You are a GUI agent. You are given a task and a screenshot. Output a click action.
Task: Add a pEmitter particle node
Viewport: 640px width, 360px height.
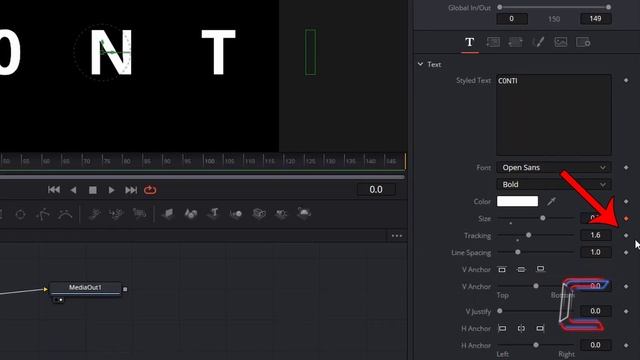point(94,214)
